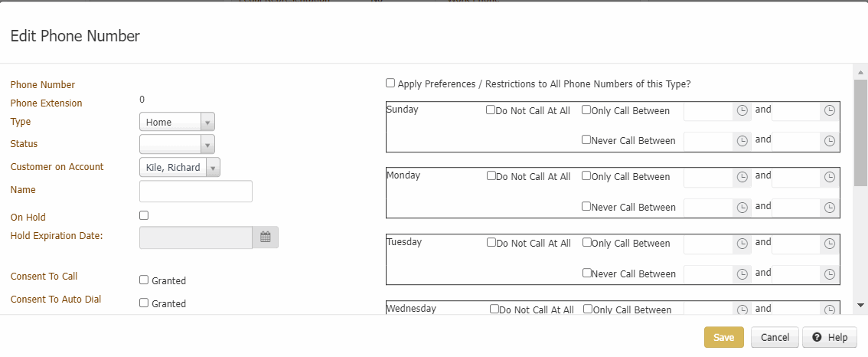Open Monday Never Call Between end time clock
This screenshot has width=868, height=357.
click(830, 208)
